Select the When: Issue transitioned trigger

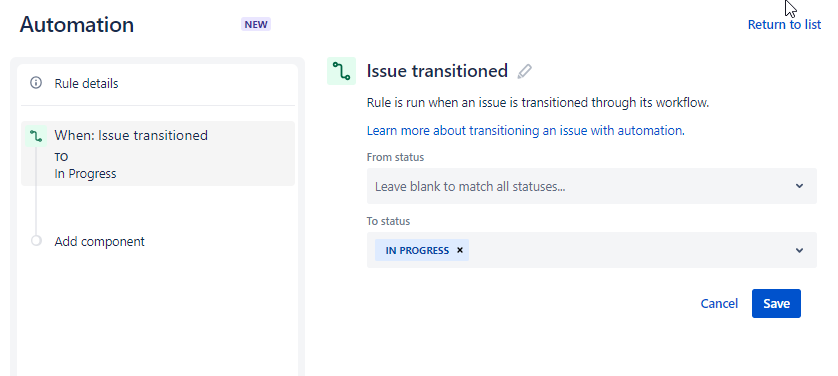pos(158,154)
